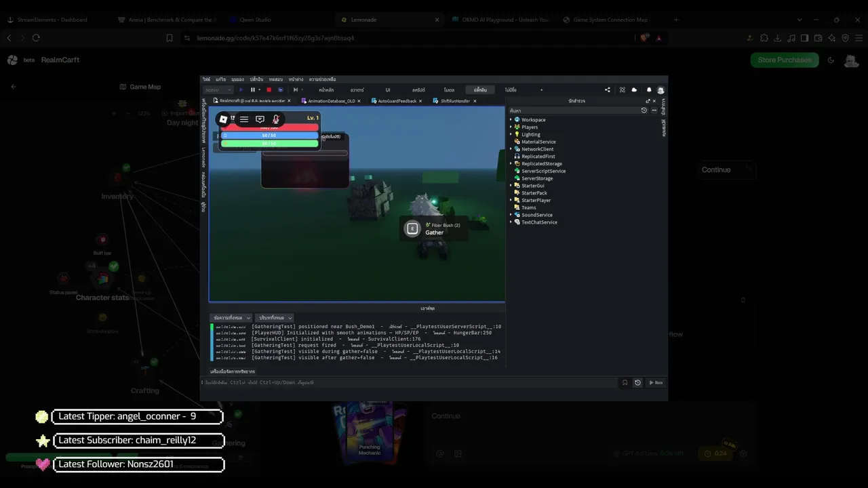Bookmark this page via address bar icon
868x488 pixels.
coord(170,38)
